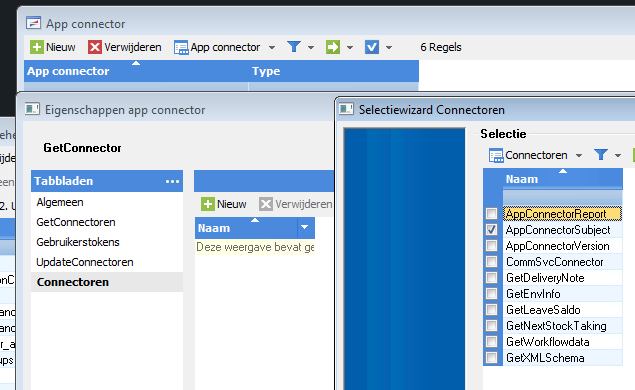
Task: Uncheck the AppConnectorSubject checkbox
Action: 491,230
